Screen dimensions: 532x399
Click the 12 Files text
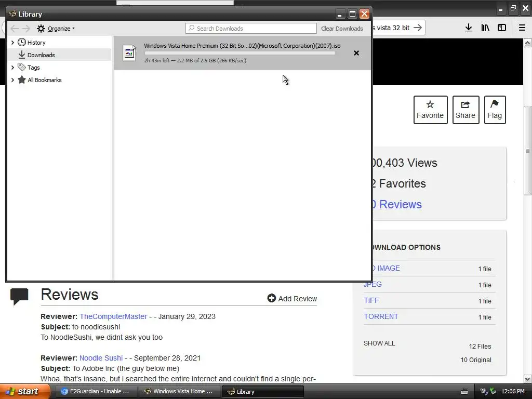[480, 347]
